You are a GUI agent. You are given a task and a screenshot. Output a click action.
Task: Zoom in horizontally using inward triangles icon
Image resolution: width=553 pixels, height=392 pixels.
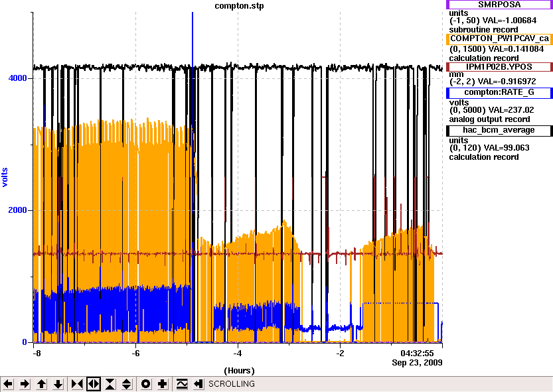point(77,384)
